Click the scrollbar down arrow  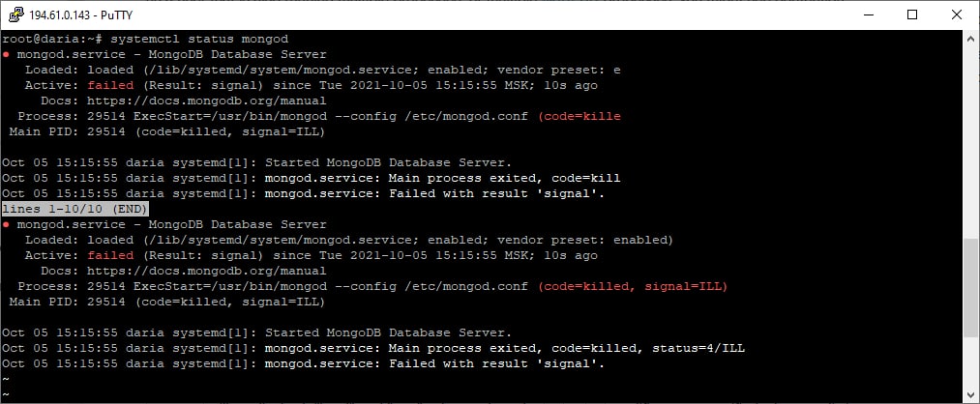(x=970, y=396)
